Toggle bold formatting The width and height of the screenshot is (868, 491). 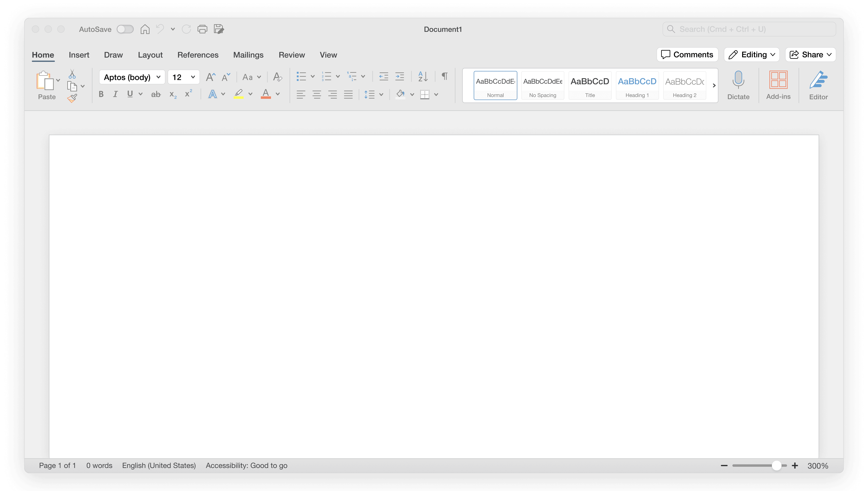101,94
